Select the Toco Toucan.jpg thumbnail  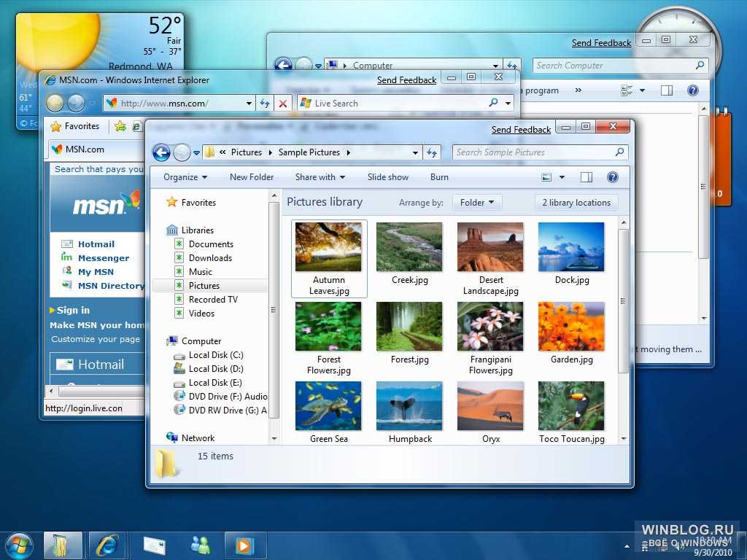(x=571, y=406)
